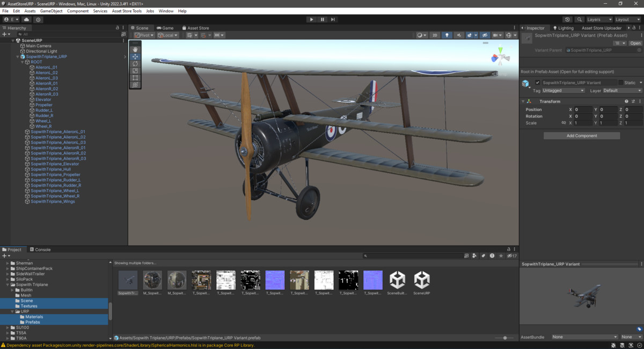The width and height of the screenshot is (644, 349).
Task: Toggle scene audio with the speaker icon
Action: point(459,35)
